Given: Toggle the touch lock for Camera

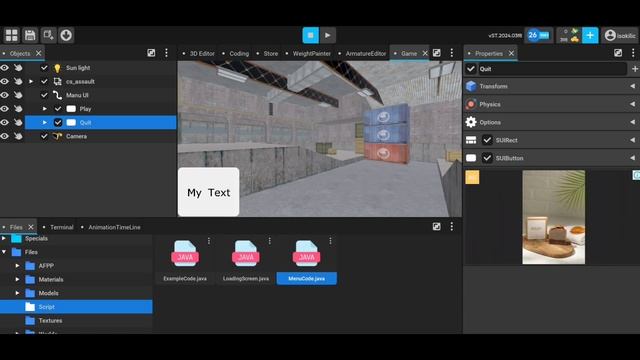Looking at the screenshot, I should click(x=18, y=136).
